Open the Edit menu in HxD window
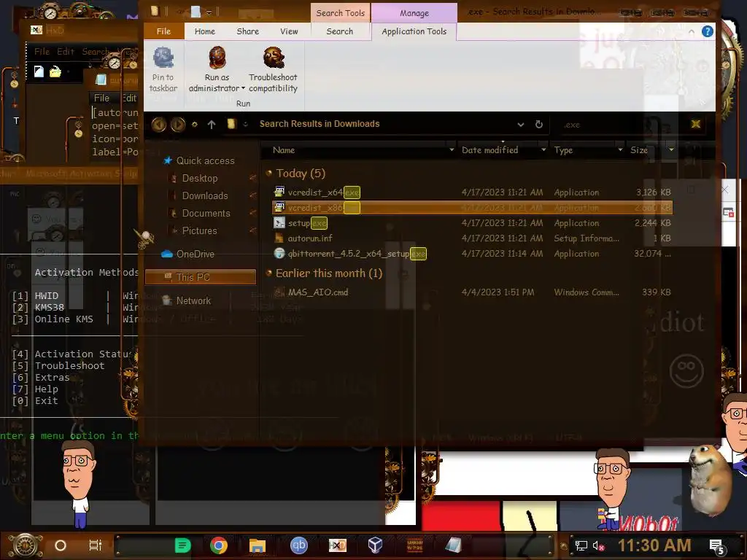The image size is (747, 560). tap(65, 52)
